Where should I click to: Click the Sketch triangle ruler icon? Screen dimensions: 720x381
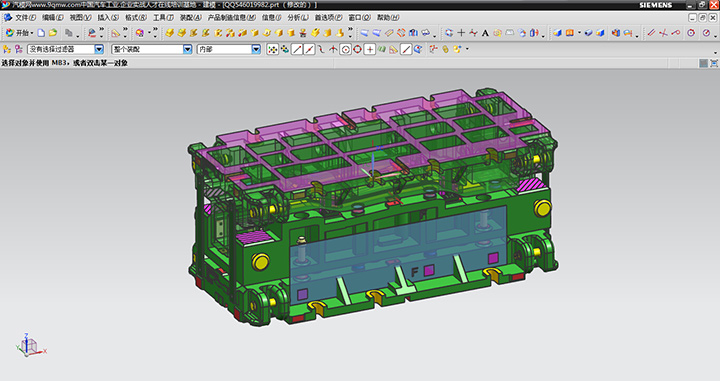coord(116,33)
